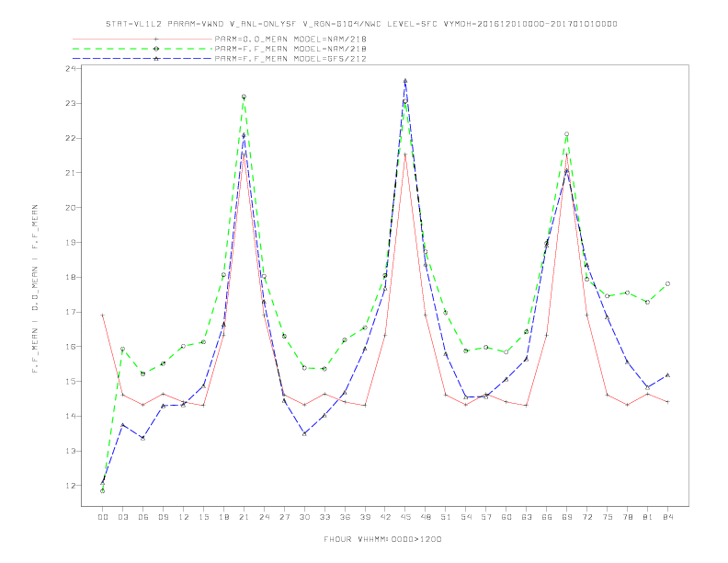This screenshot has height=563, width=728.
Task: Click green circle marker at hour 21 peak
Action: (244, 97)
